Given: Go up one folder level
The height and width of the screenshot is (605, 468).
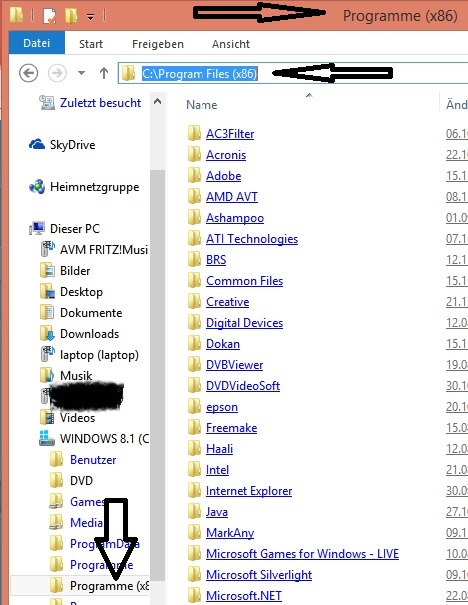Looking at the screenshot, I should (x=104, y=73).
